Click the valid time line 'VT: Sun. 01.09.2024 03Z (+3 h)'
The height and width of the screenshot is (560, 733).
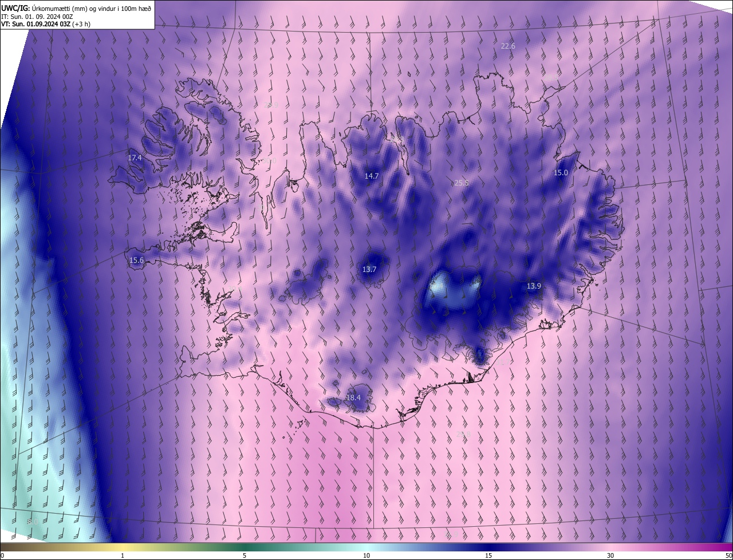46,24
